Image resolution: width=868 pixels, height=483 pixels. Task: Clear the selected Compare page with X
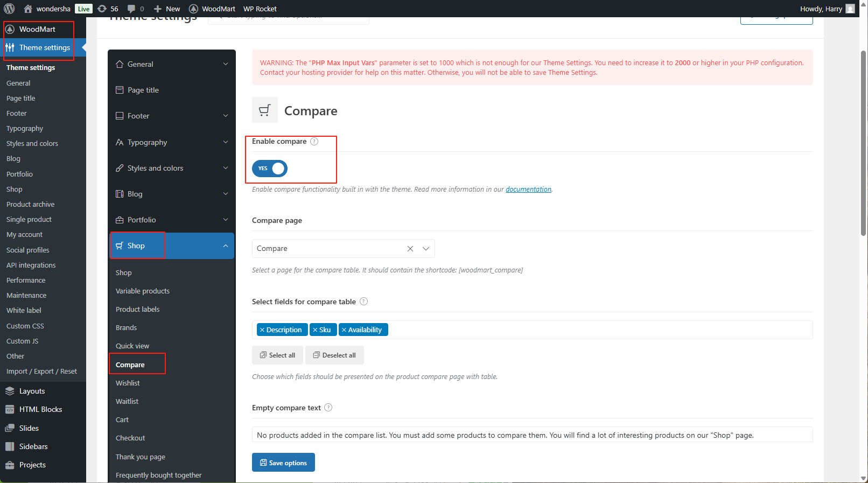tap(410, 249)
